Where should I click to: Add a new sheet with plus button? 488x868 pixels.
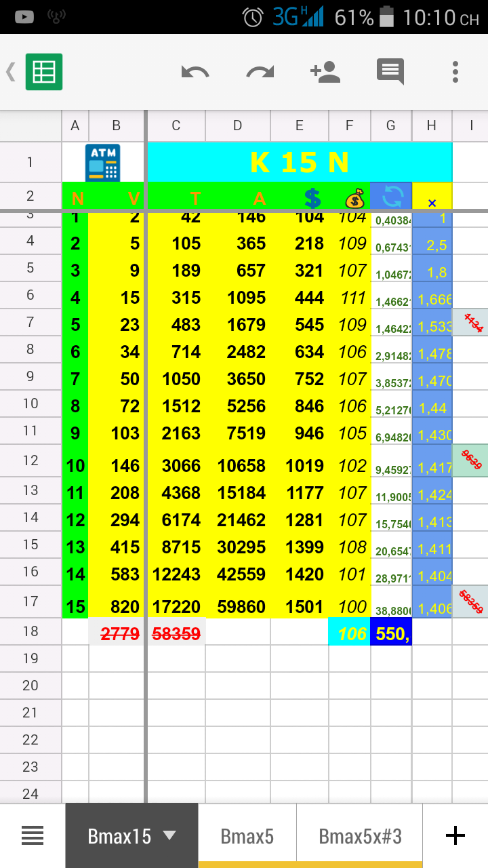pyautogui.click(x=455, y=836)
